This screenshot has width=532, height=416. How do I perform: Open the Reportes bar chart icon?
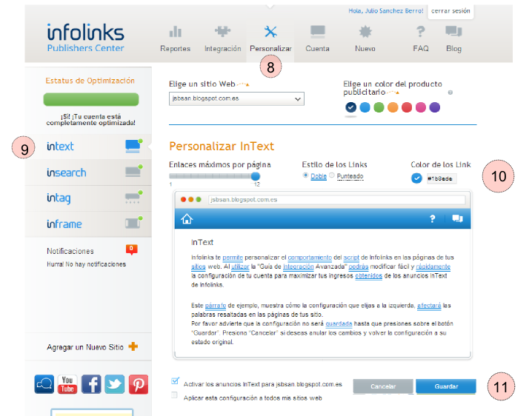[x=176, y=32]
